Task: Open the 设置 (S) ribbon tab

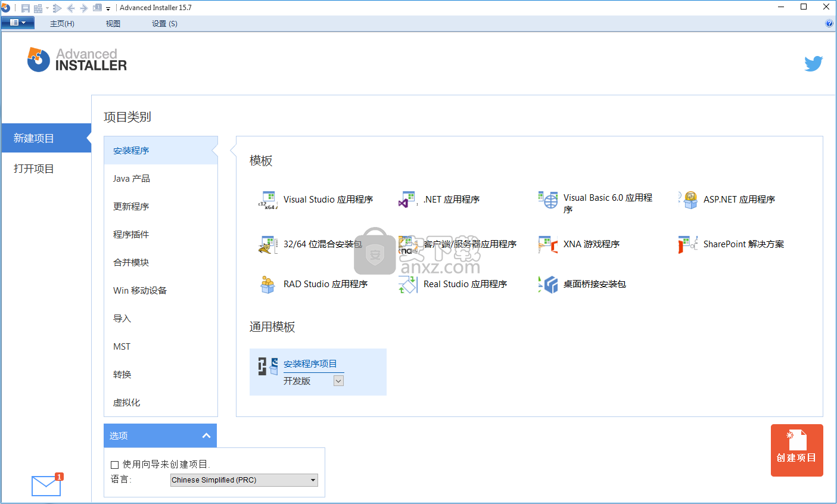Action: point(164,24)
